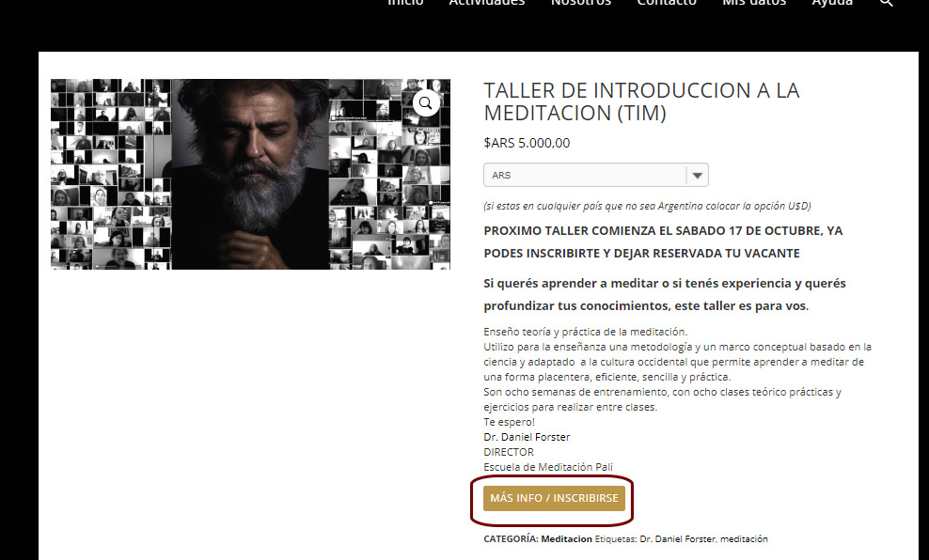Click the MÁS INFO / INSCRIBIRSE button
The width and height of the screenshot is (929, 560).
click(554, 498)
